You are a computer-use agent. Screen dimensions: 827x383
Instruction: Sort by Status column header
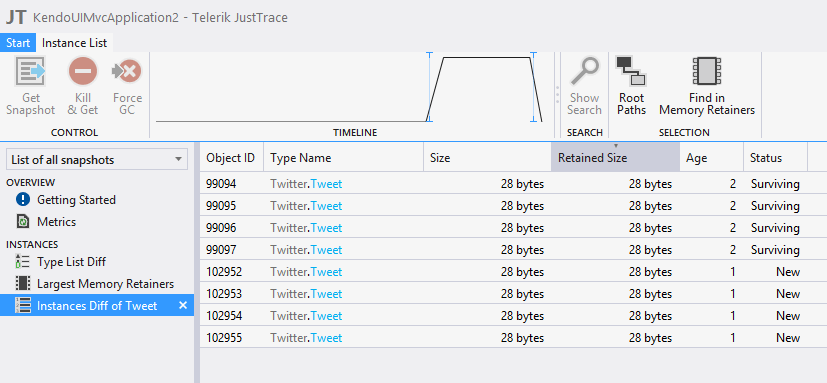(x=775, y=157)
